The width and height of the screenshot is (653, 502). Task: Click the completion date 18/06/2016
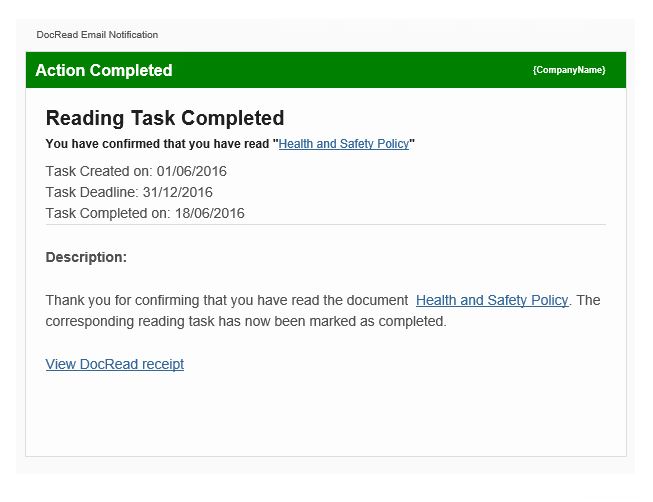click(209, 213)
